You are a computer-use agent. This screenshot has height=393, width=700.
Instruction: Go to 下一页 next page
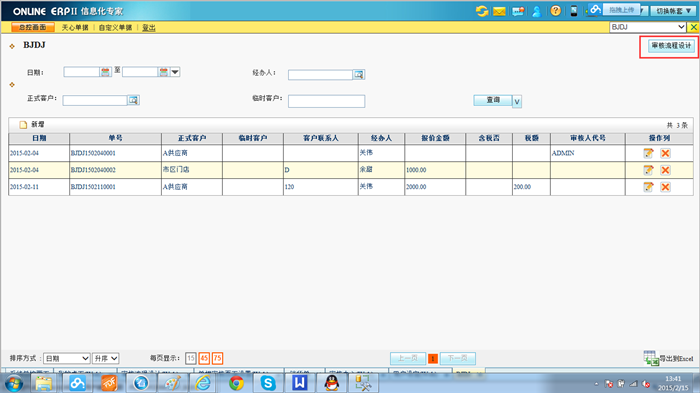pyautogui.click(x=458, y=358)
